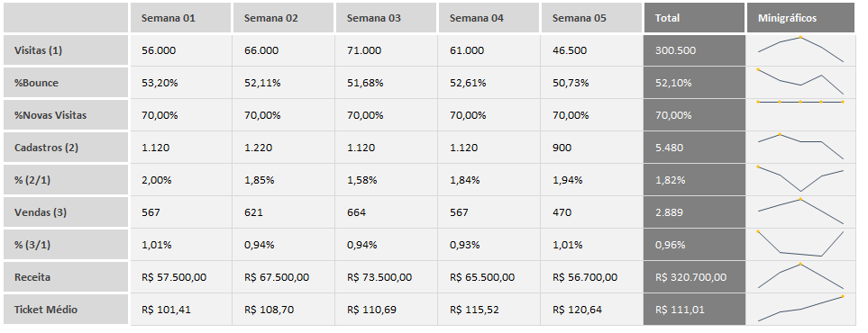The width and height of the screenshot is (868, 333).
Task: Click the Receita sparkline minigraph
Action: point(800,276)
